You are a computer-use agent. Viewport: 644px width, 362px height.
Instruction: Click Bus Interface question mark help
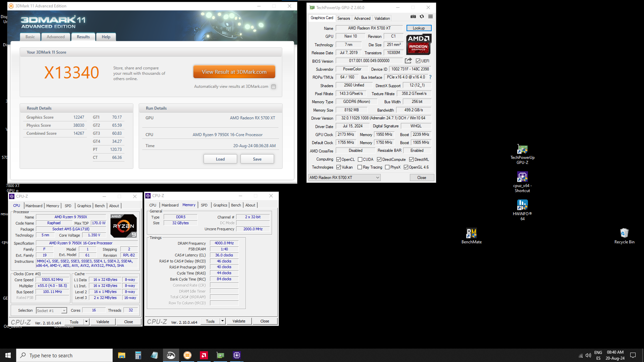pyautogui.click(x=430, y=77)
